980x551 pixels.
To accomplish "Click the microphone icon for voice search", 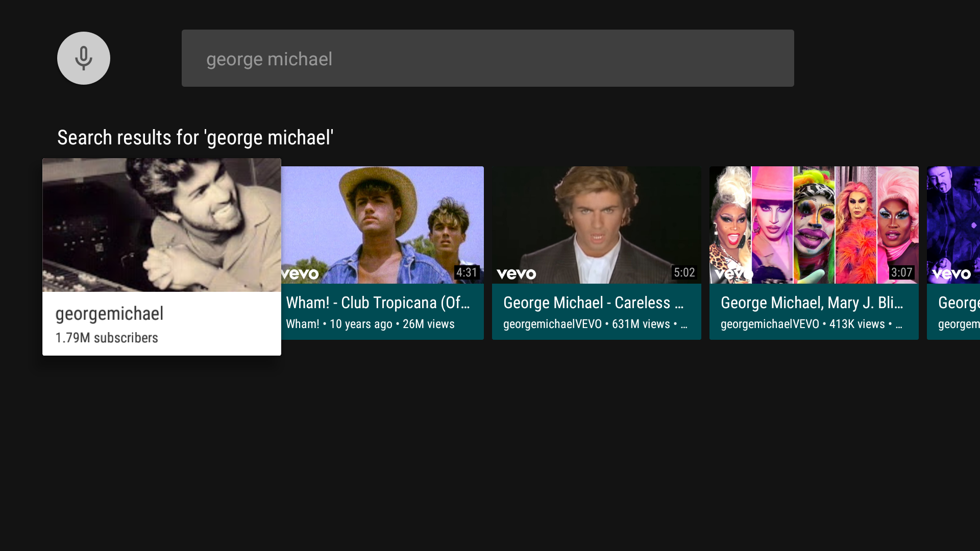I will [83, 58].
